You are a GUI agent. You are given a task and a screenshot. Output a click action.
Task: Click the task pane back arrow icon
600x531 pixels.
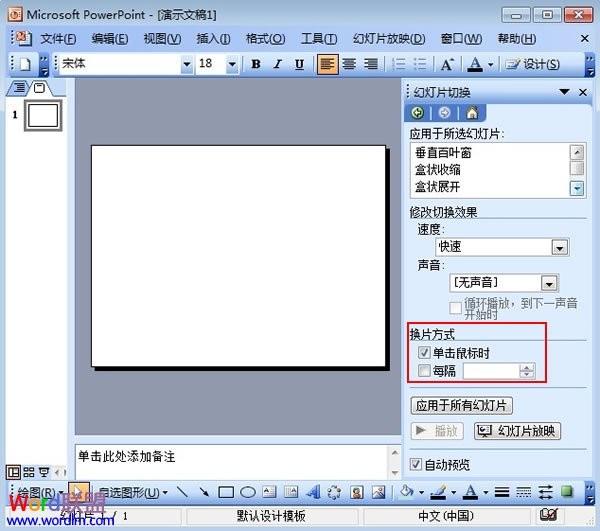tap(417, 113)
